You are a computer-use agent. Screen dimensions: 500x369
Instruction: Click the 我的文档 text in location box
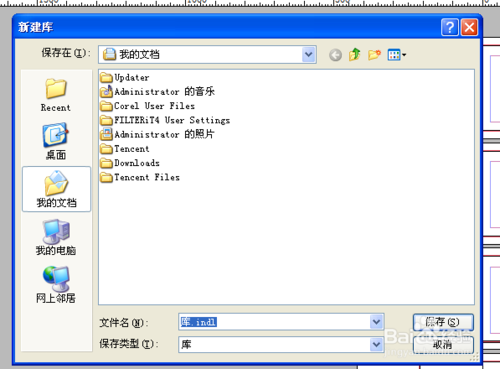tap(139, 54)
